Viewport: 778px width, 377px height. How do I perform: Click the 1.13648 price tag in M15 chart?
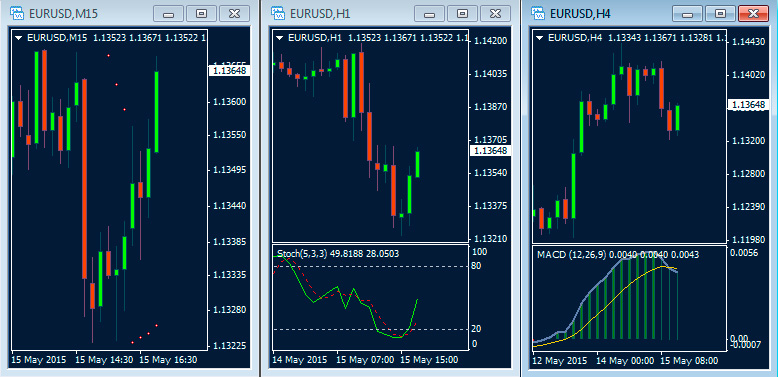pos(229,71)
